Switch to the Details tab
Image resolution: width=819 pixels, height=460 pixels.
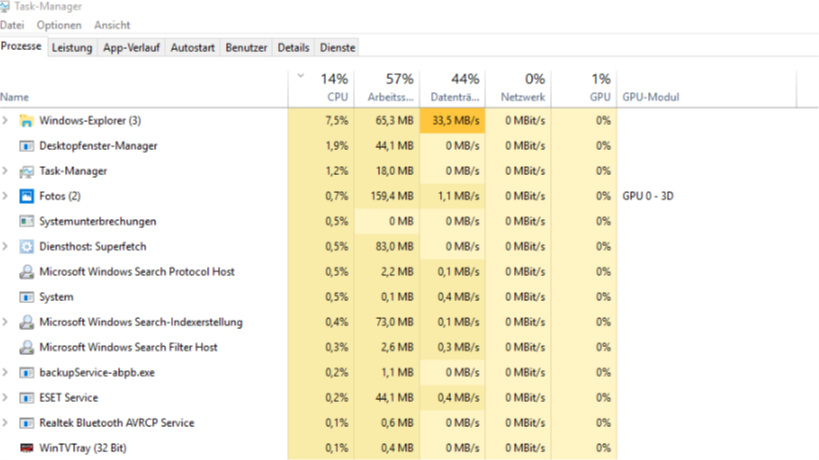pyautogui.click(x=294, y=48)
